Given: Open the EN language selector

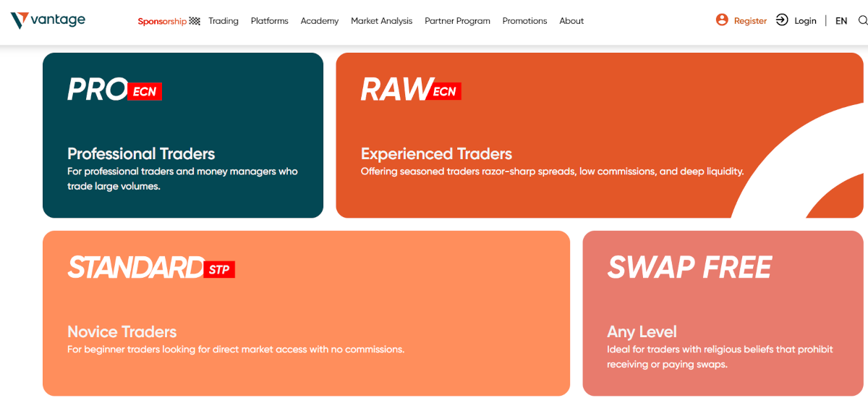Looking at the screenshot, I should (x=841, y=21).
